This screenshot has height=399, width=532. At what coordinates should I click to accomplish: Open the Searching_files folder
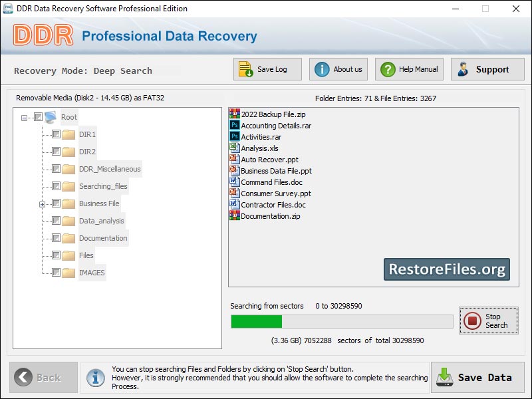102,186
